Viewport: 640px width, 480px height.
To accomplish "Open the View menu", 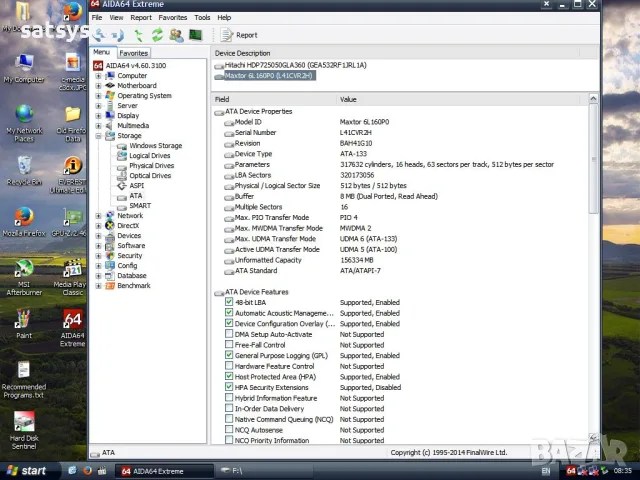I will point(116,18).
